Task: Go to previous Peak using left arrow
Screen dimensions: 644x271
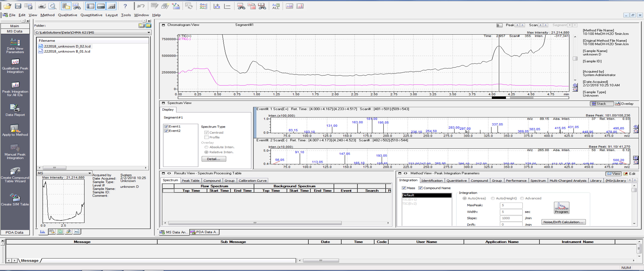Action: [517, 25]
